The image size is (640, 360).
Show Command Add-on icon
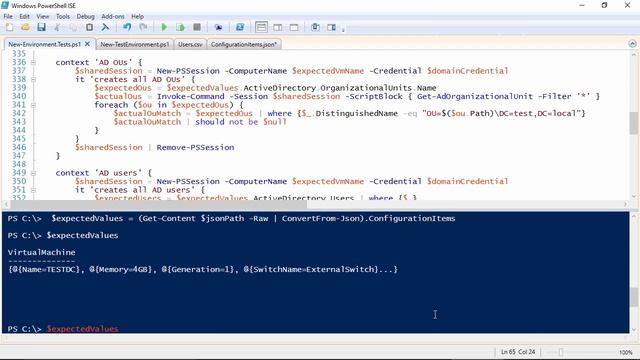click(x=331, y=27)
